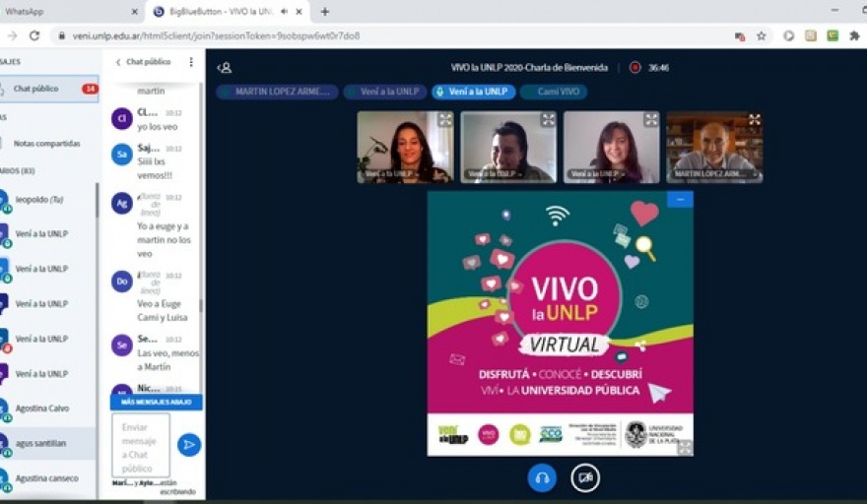Click the red 14 unread messages badge
867x504 pixels.
point(90,89)
